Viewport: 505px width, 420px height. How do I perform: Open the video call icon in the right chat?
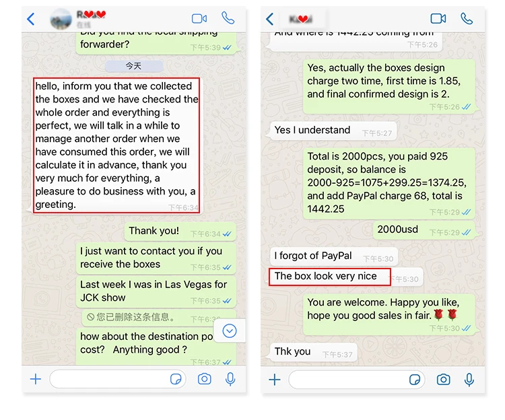point(438,19)
